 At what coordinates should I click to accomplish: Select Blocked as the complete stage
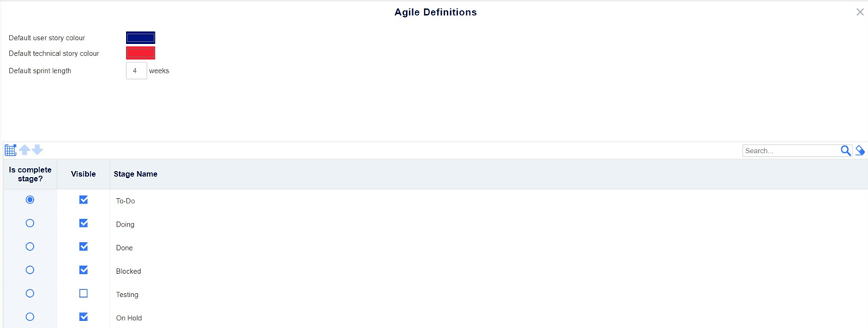[x=30, y=270]
